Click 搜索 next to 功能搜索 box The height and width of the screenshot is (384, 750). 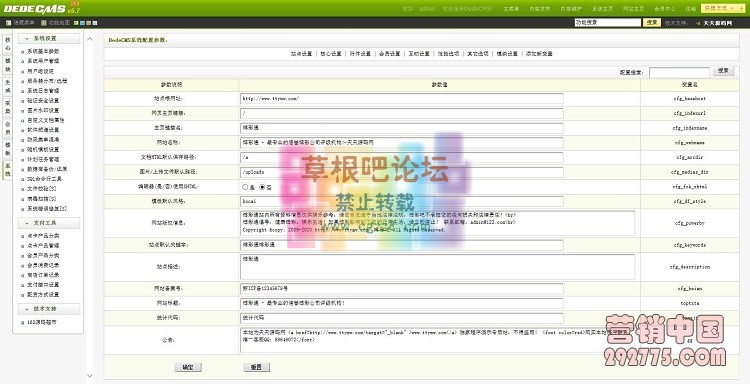(652, 22)
